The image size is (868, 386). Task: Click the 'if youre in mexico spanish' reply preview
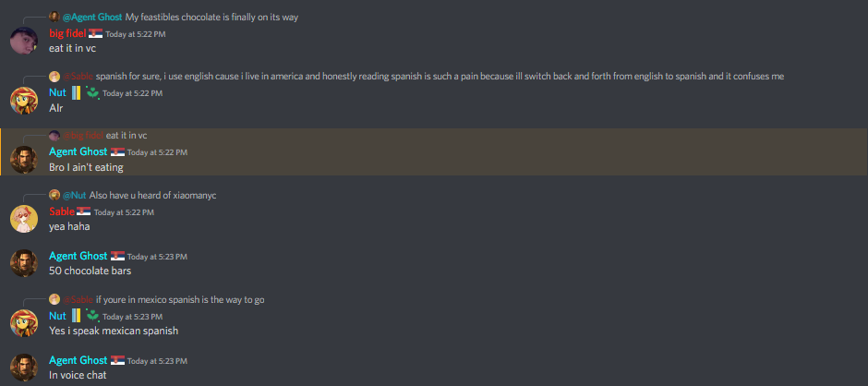coord(180,299)
